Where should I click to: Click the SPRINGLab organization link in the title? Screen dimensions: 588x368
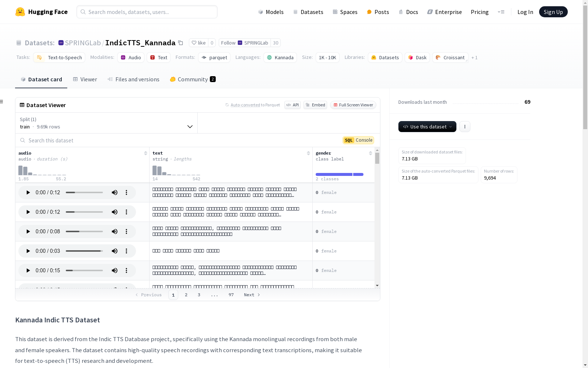[x=83, y=43]
